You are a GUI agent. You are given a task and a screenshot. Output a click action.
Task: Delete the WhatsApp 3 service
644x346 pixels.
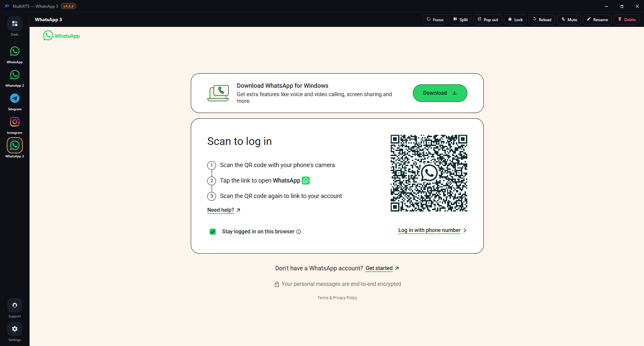click(x=627, y=20)
